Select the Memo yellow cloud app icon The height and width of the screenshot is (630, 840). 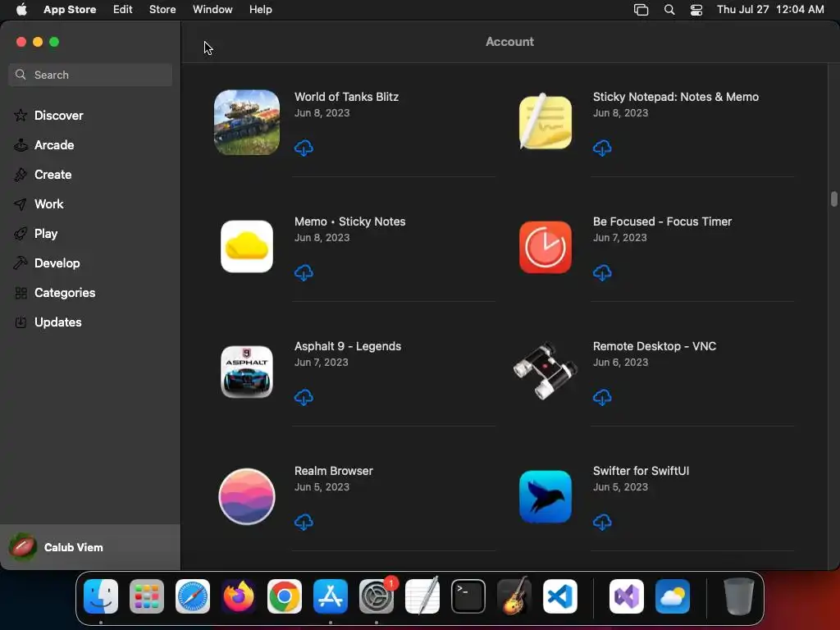pos(246,246)
